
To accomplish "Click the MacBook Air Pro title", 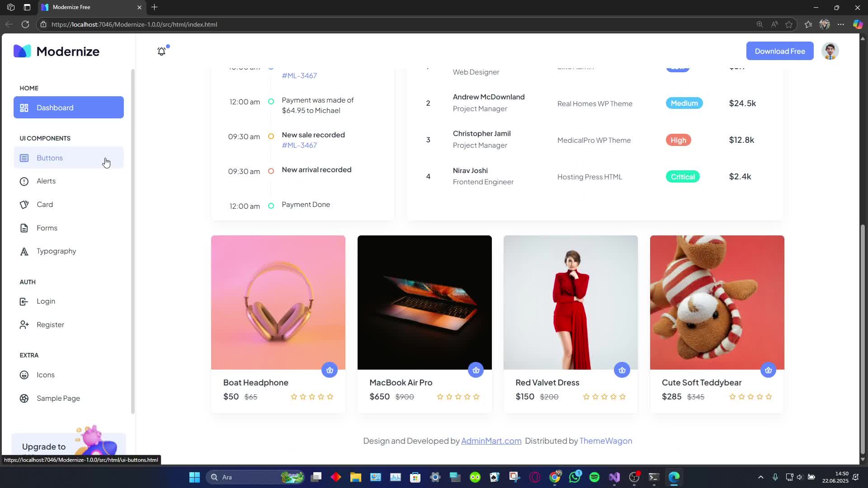I will point(401,383).
